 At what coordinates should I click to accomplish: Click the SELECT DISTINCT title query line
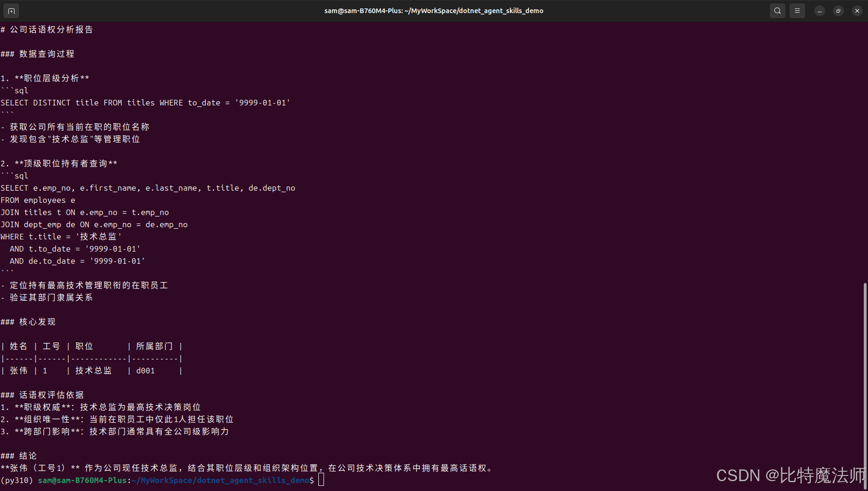tap(145, 103)
